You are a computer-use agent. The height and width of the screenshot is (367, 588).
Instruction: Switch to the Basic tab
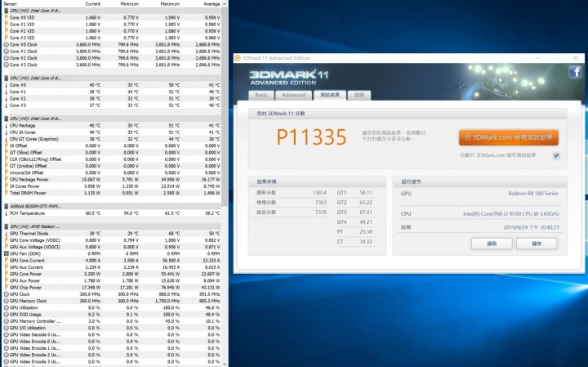point(261,95)
